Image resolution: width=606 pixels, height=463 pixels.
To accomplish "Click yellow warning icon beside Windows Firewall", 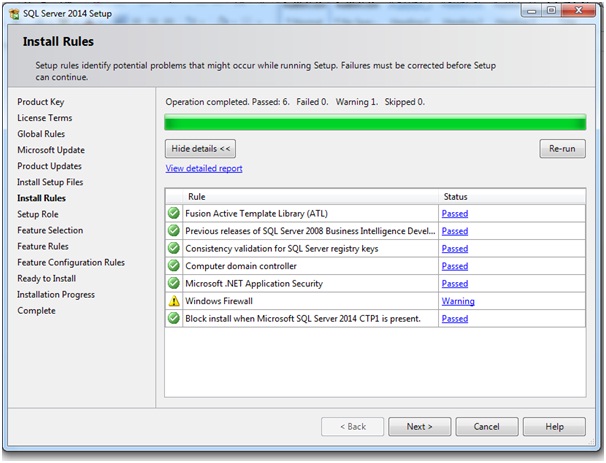I will click(x=174, y=301).
